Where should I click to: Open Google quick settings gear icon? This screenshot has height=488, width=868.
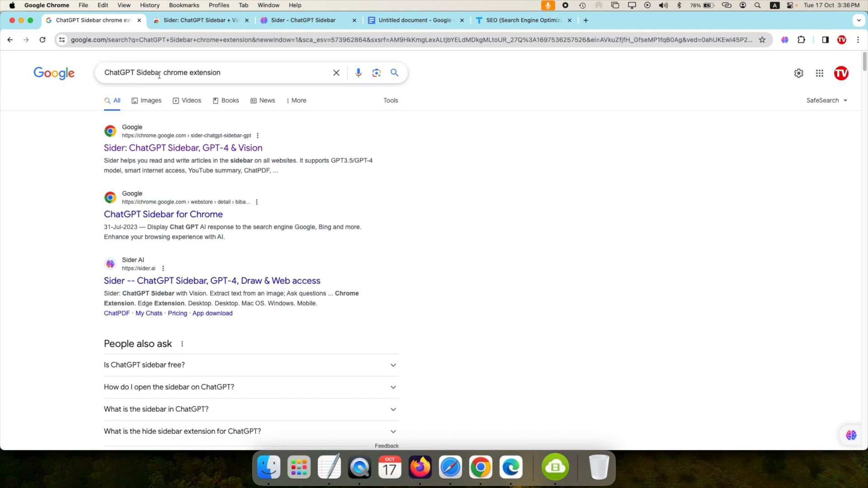click(799, 73)
